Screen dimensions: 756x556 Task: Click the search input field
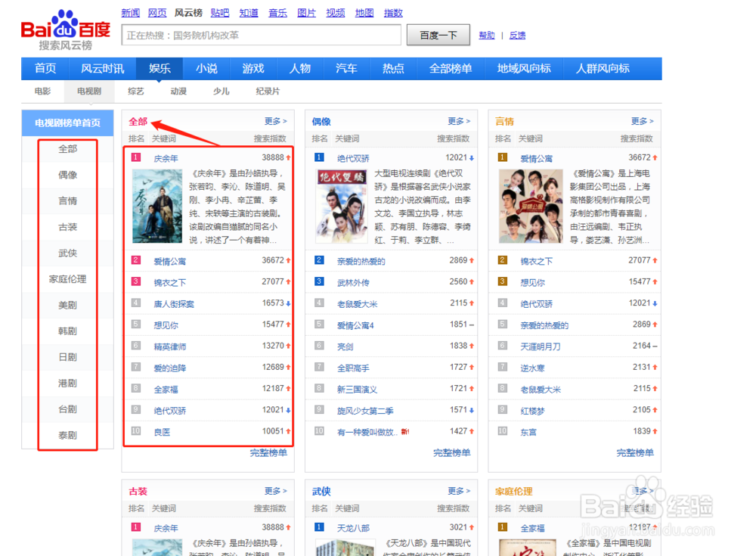[262, 36]
